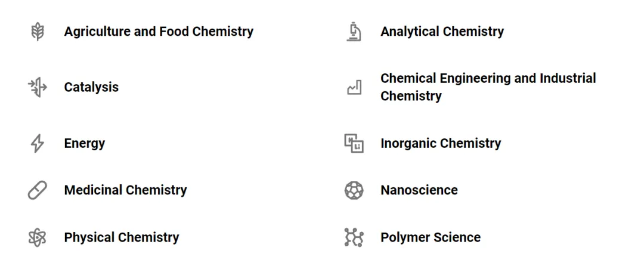Open the Analytical Chemistry topic
The image size is (644, 269).
click(x=442, y=32)
